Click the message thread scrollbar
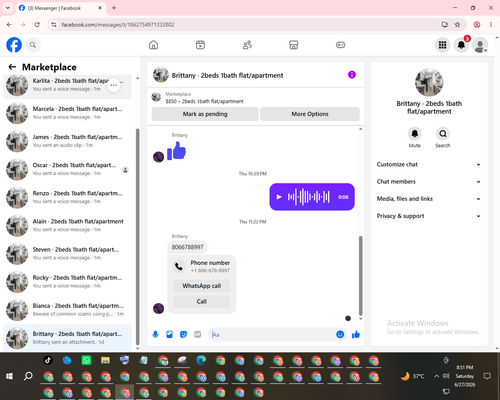 click(x=360, y=275)
